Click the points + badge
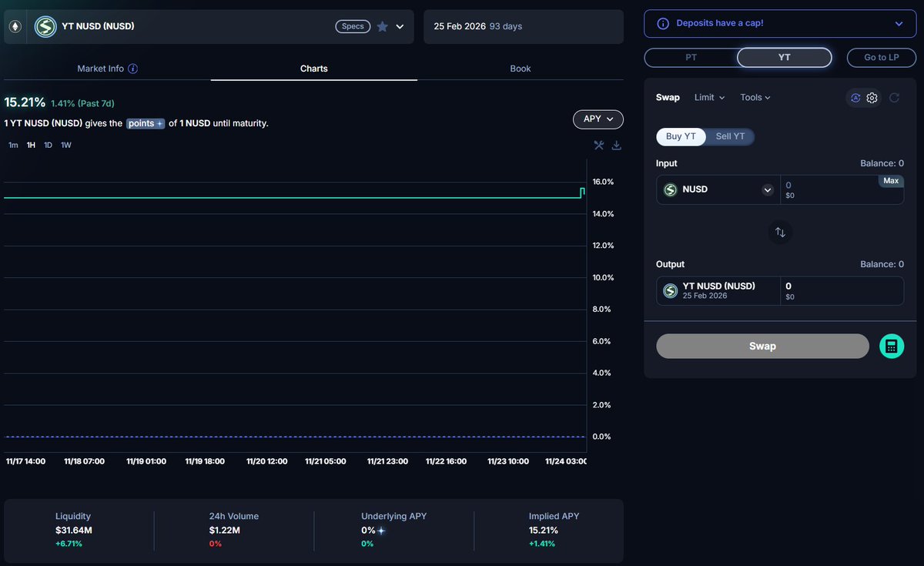Image resolution: width=924 pixels, height=566 pixels. pyautogui.click(x=146, y=123)
